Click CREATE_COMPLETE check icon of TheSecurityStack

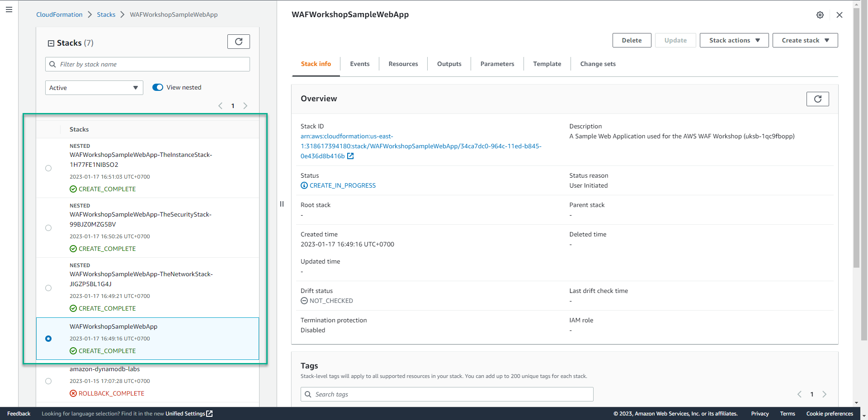click(x=73, y=249)
